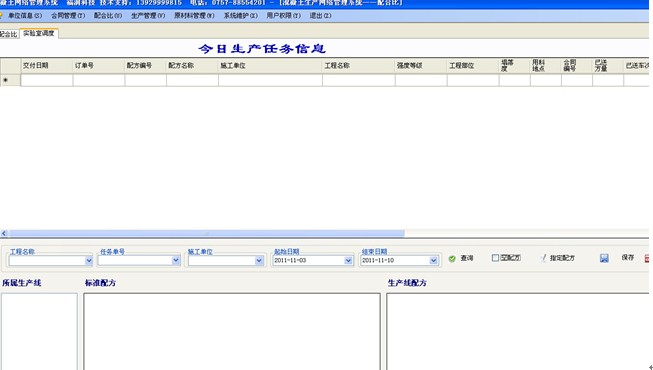The image size is (653, 370).
Task: Open the 配合比 menu in menu bar
Action: 108,15
